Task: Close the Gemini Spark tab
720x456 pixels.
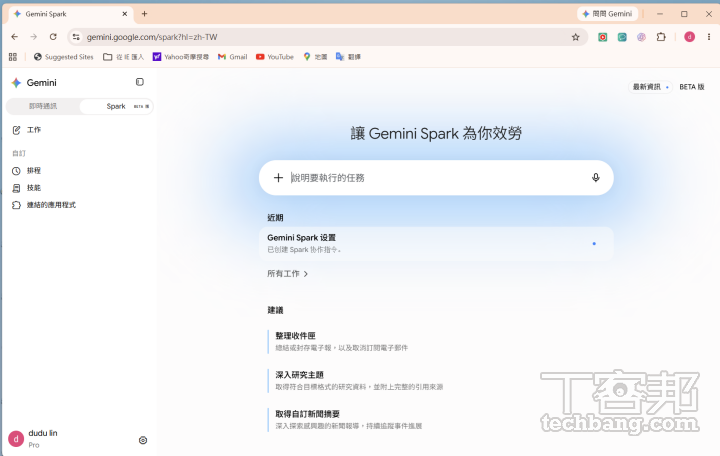Action: pyautogui.click(x=124, y=14)
